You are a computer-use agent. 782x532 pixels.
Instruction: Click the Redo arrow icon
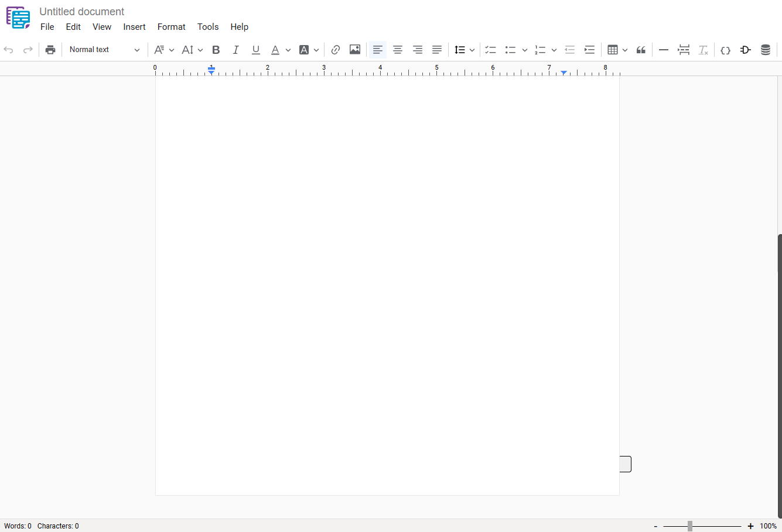[28, 50]
